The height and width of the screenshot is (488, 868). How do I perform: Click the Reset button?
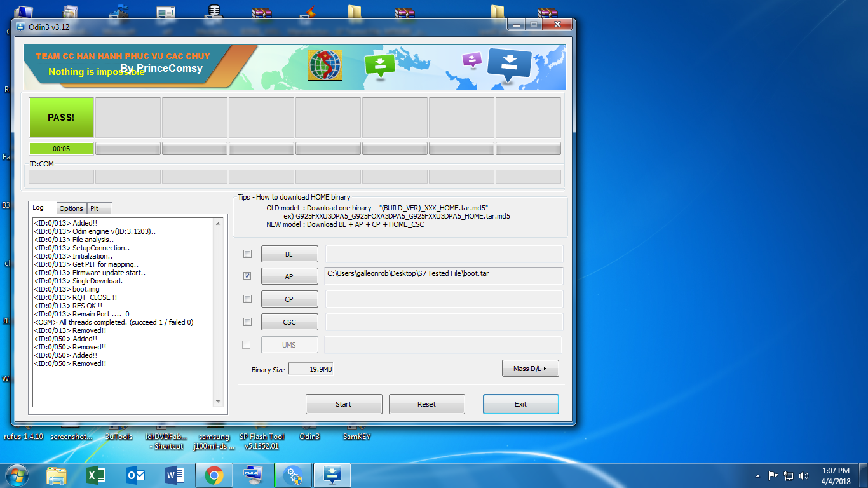[427, 404]
